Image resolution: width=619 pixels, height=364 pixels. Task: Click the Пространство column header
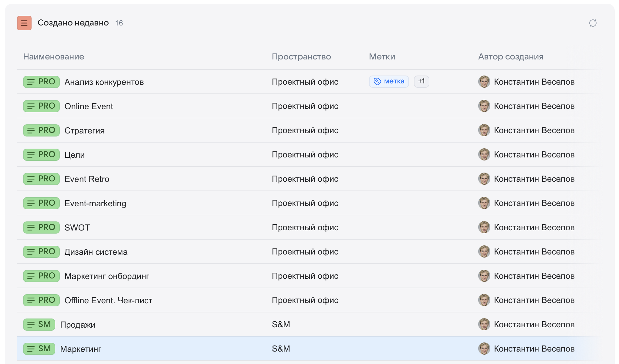301,57
